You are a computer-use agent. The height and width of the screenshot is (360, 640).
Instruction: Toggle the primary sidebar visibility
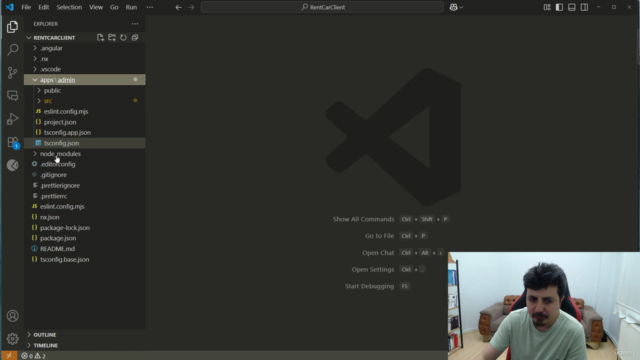(559, 7)
